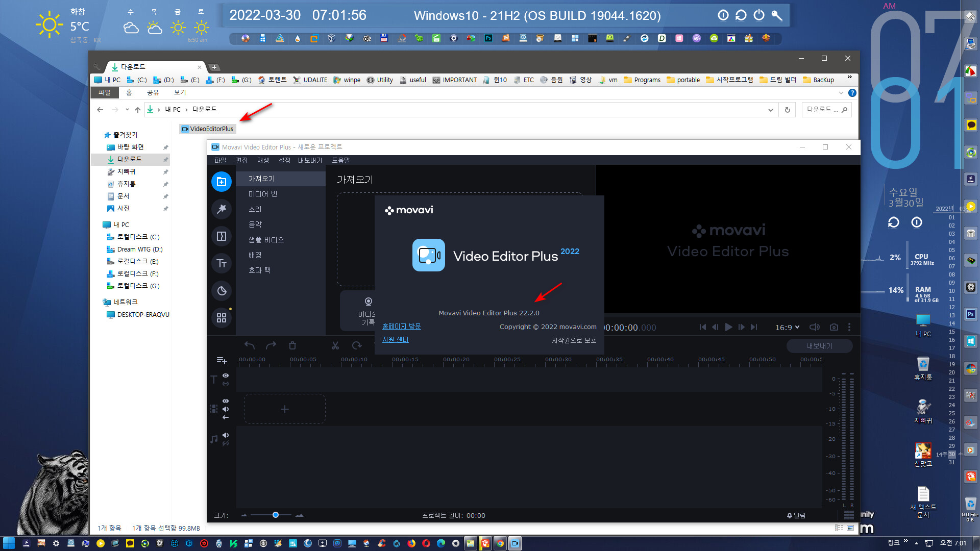Viewport: 980px width, 551px height.
Task: Expand more bookmark toolbar items chevron
Action: tap(849, 78)
